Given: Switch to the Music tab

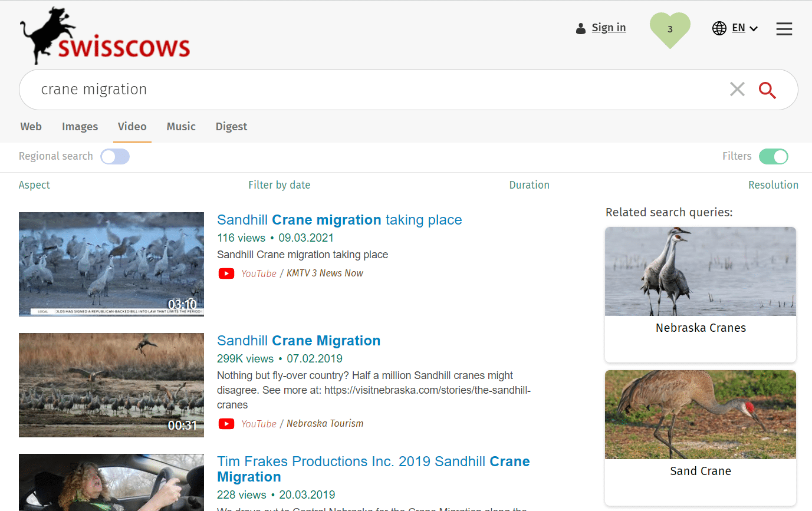Looking at the screenshot, I should pyautogui.click(x=180, y=126).
